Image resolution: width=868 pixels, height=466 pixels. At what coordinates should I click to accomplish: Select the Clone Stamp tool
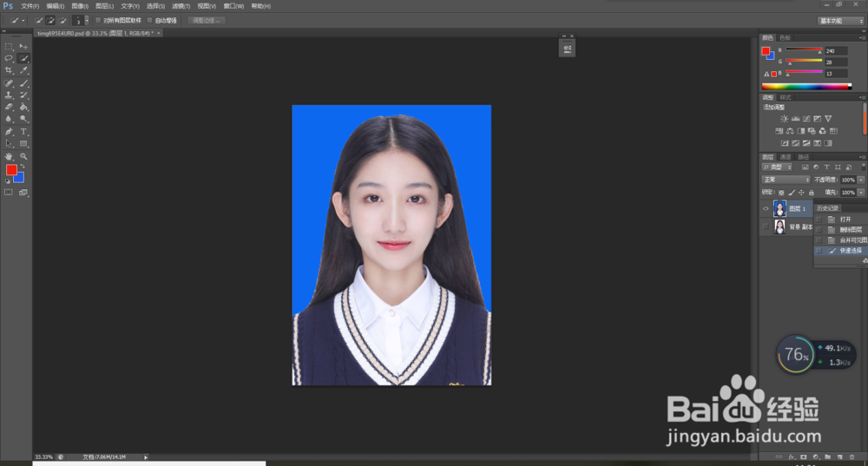click(x=9, y=95)
